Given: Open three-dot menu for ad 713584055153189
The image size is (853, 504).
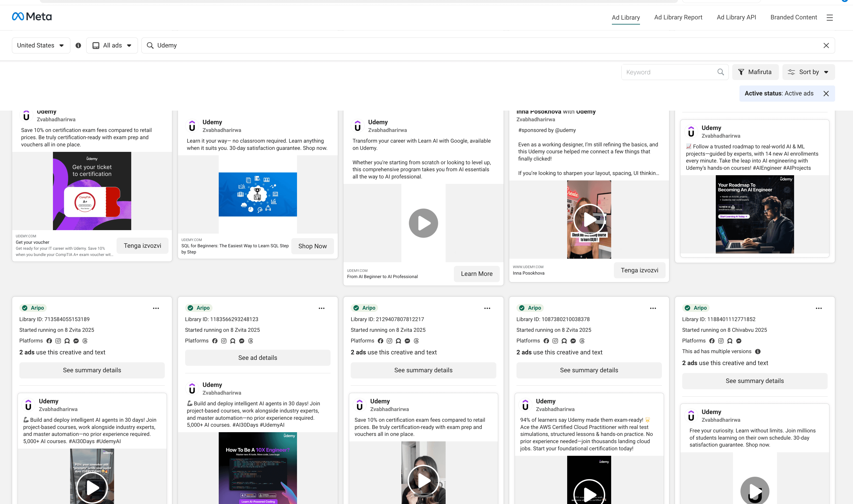Looking at the screenshot, I should [156, 308].
